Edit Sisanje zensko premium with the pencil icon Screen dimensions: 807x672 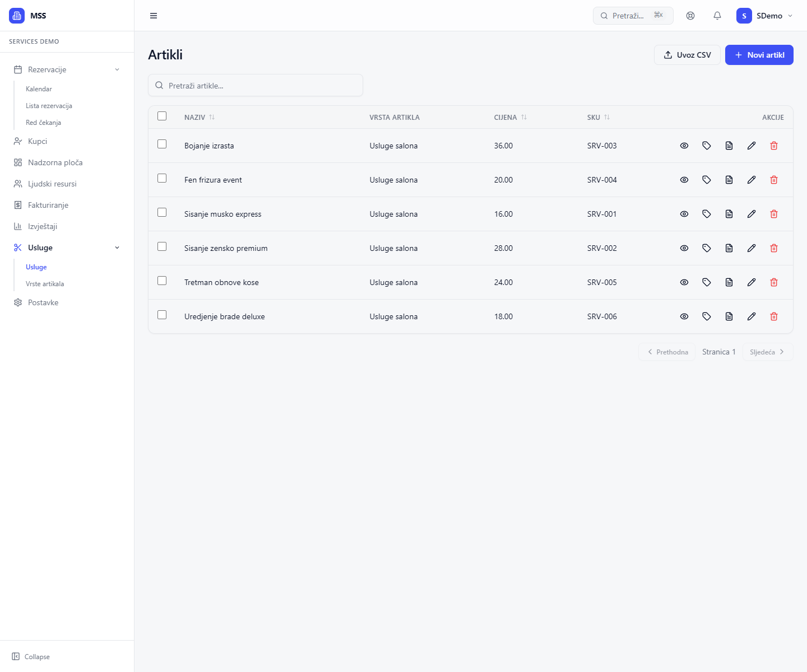tap(752, 248)
